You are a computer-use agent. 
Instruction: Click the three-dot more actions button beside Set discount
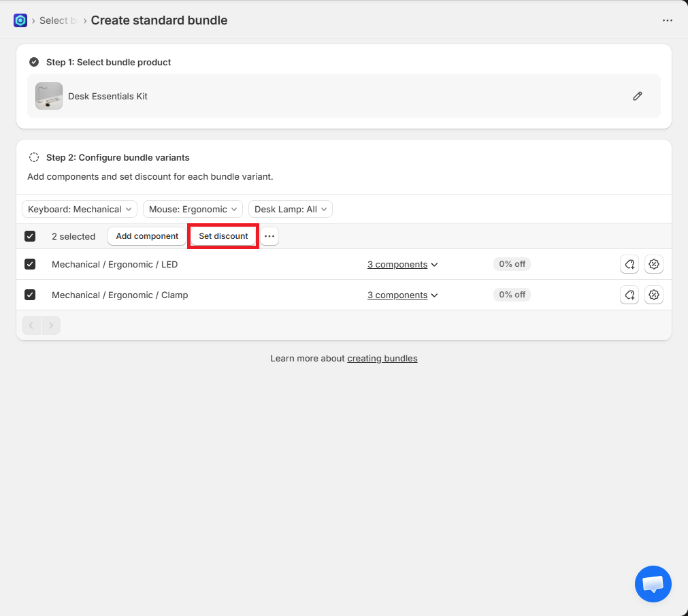tap(269, 236)
